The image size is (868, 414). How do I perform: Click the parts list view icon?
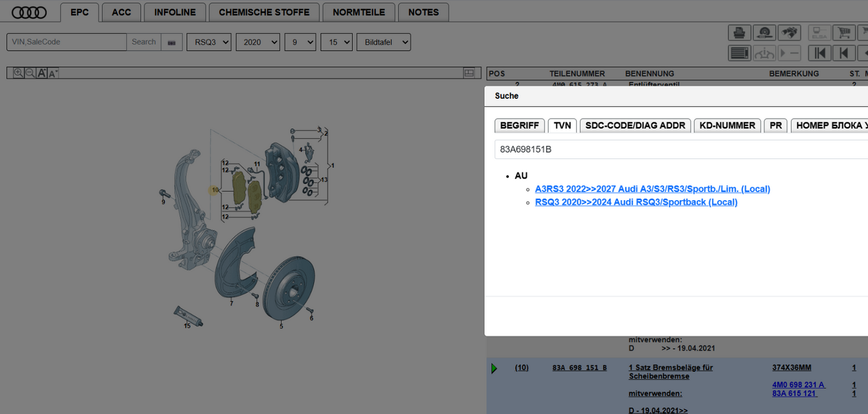point(740,53)
